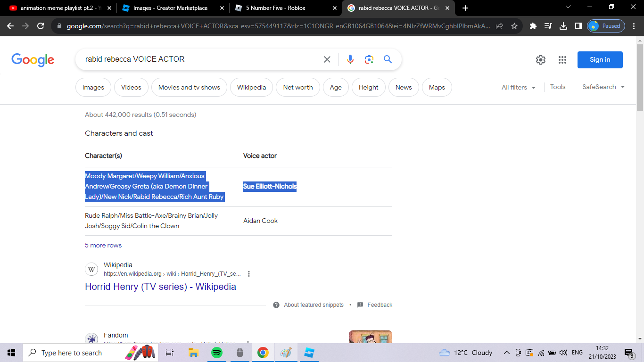Image resolution: width=644 pixels, height=362 pixels.
Task: Open Task View on the taskbar
Action: [x=170, y=353]
